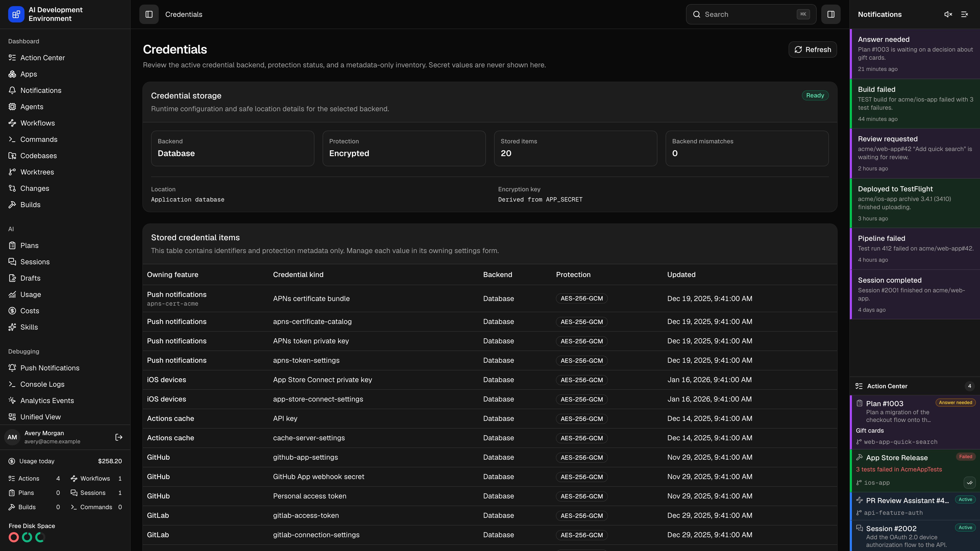
Task: Open the Deployed to TestFlight notification
Action: pos(915,204)
